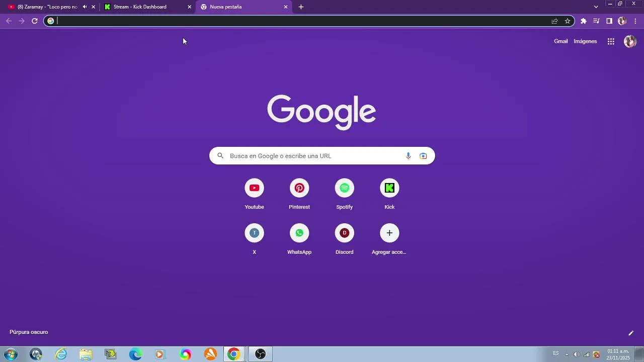Open the orange Avast icon in the taskbar
The width and height of the screenshot is (644, 362).
pos(210,354)
